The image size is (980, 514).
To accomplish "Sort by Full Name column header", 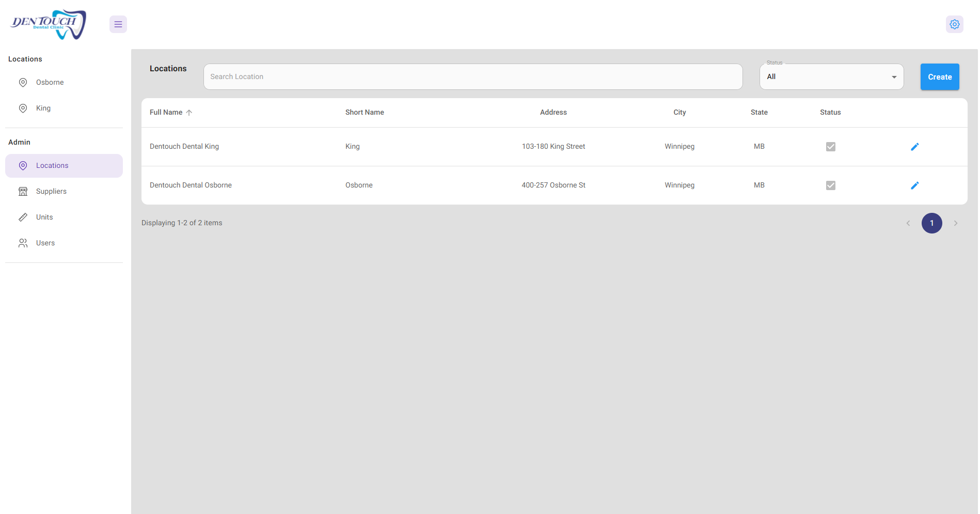I will coord(166,113).
